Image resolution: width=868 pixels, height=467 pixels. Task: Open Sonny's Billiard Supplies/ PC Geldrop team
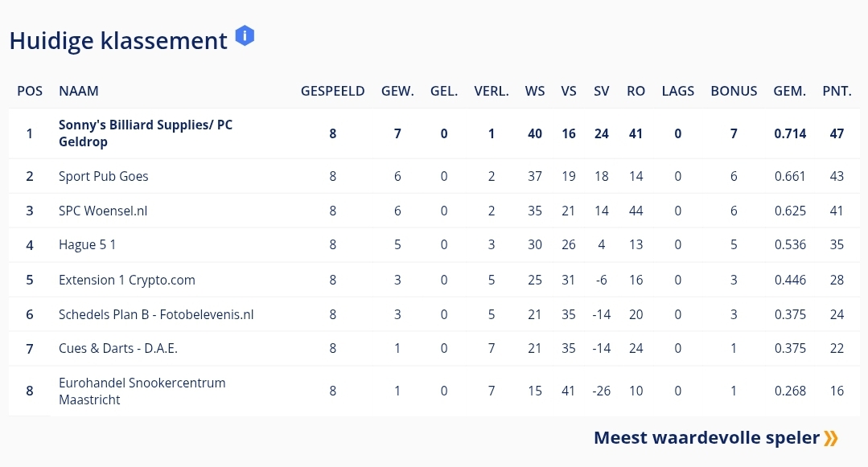[x=145, y=133]
